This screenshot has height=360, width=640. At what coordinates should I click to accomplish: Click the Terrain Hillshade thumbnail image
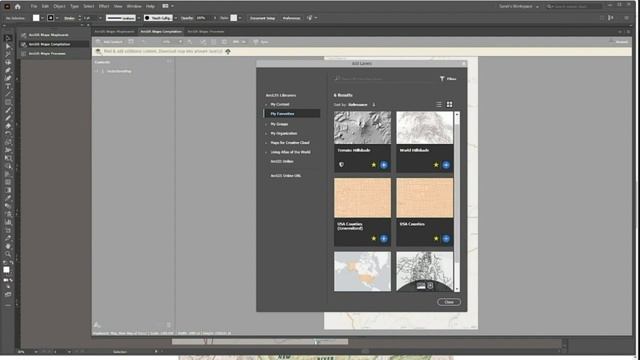(362, 127)
